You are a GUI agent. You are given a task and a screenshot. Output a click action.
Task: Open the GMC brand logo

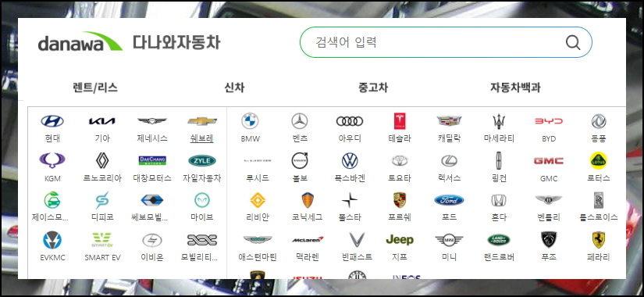[549, 160]
